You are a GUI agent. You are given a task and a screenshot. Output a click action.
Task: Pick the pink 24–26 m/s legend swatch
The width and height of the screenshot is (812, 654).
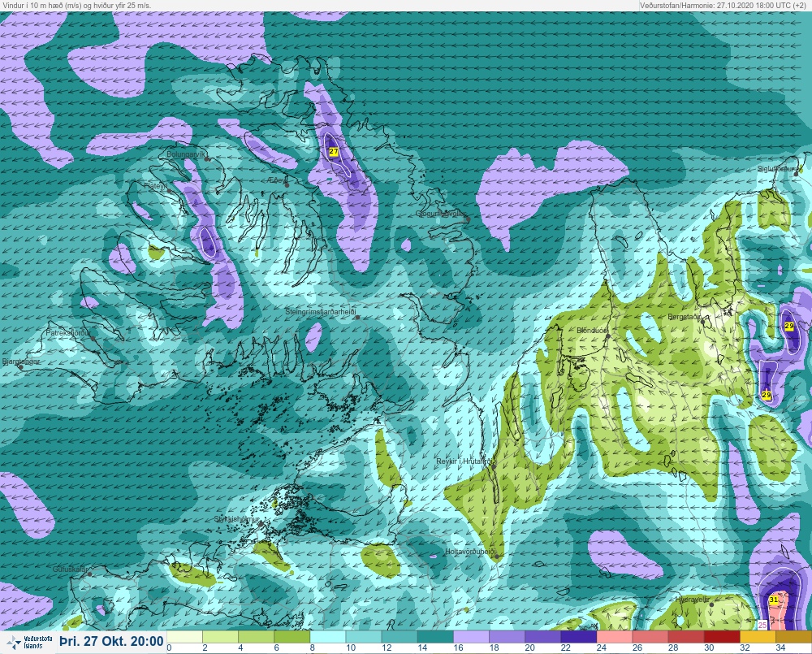[x=615, y=637]
